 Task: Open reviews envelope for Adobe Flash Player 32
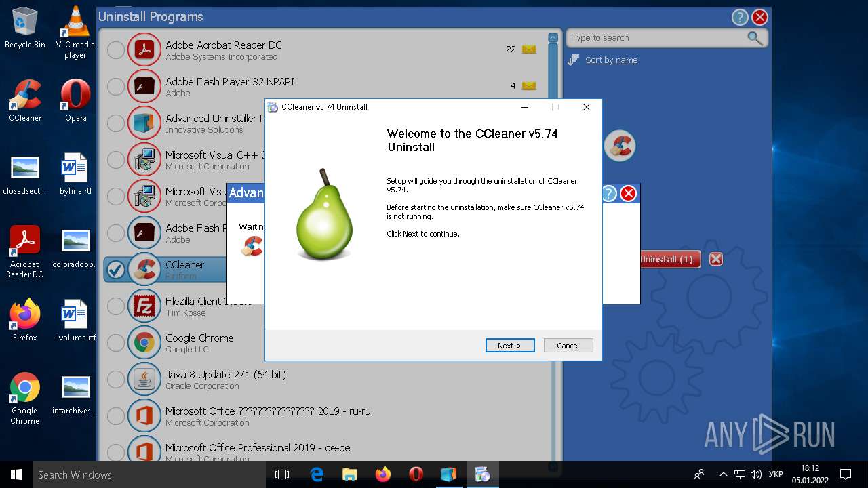529,86
